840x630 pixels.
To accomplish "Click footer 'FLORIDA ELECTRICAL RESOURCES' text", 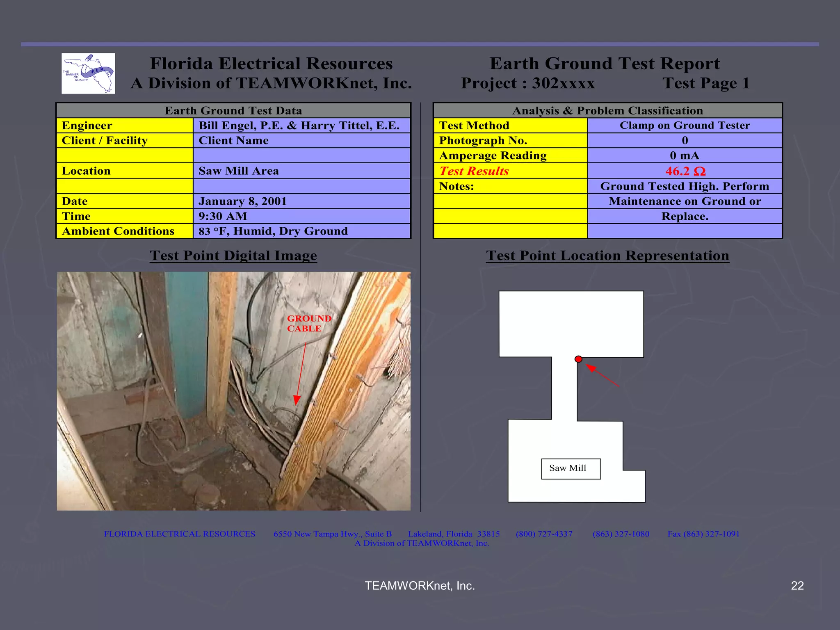I will pyautogui.click(x=180, y=534).
